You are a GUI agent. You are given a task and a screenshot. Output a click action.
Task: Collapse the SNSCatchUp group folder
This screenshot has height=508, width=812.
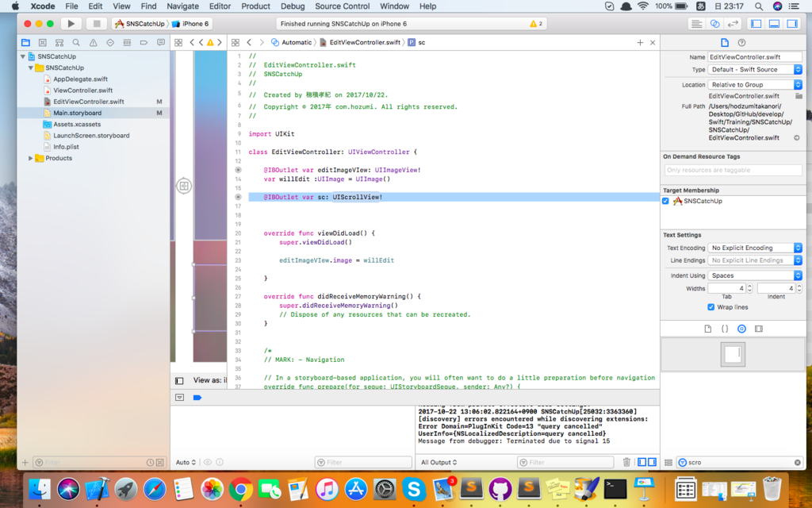31,68
